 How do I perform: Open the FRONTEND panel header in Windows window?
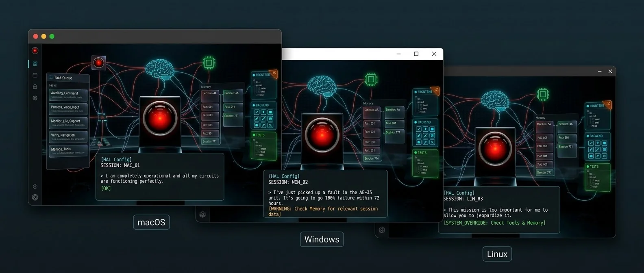pyautogui.click(x=425, y=92)
